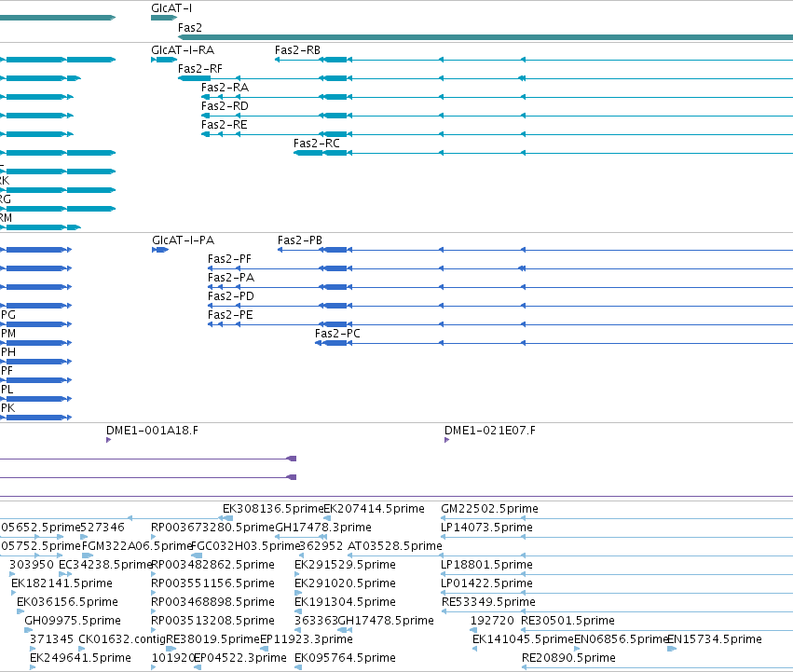Select the Fas2-PD protein label
The image size is (793, 672).
pos(230,296)
